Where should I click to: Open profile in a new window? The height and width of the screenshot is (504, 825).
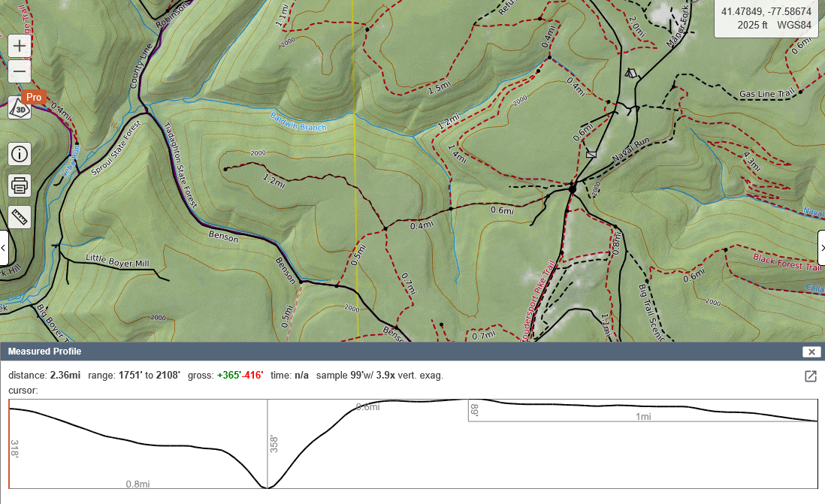(810, 376)
